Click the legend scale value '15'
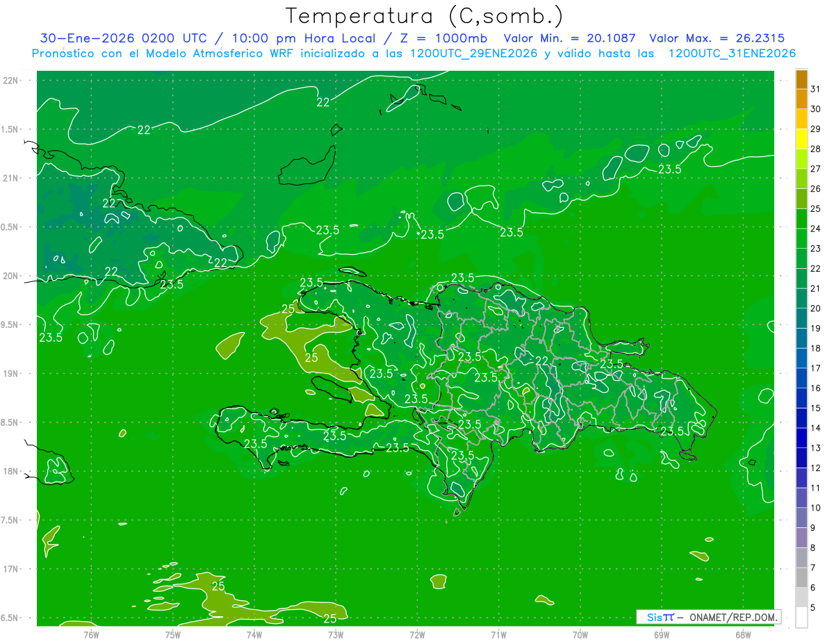The width and height of the screenshot is (834, 644). pos(815,408)
